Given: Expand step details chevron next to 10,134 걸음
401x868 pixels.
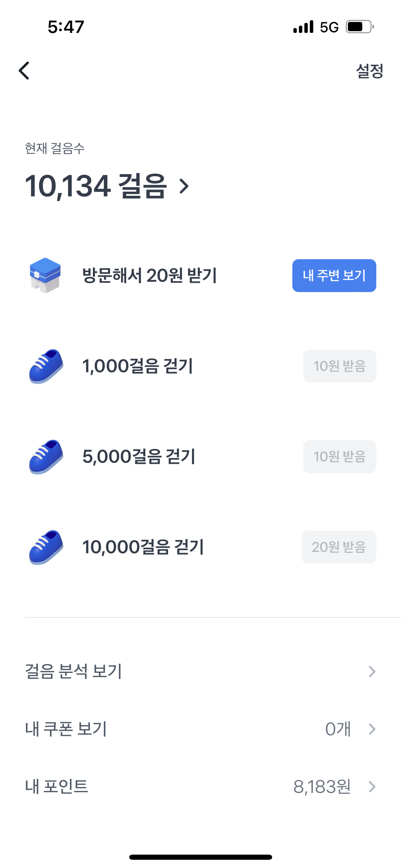Looking at the screenshot, I should click(x=184, y=186).
